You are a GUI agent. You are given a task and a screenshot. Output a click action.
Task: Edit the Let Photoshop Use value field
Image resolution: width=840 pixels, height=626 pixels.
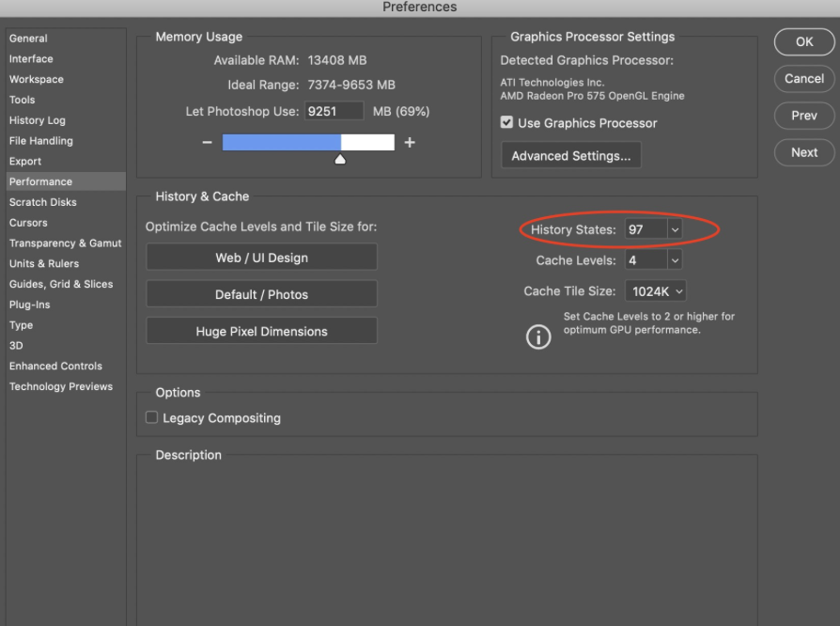tap(334, 111)
